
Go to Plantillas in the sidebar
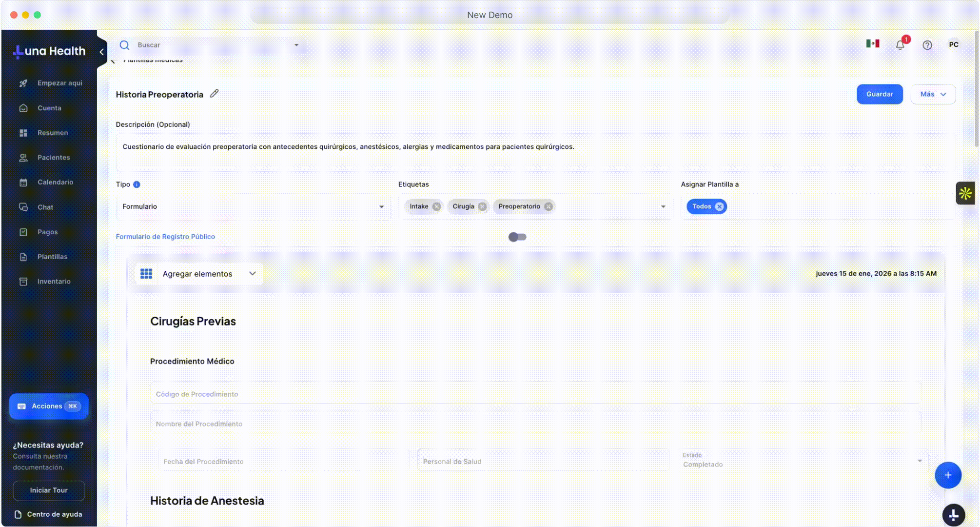[52, 257]
